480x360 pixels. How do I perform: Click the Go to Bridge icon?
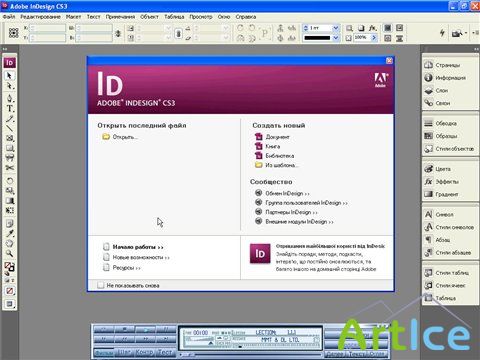[x=457, y=33]
